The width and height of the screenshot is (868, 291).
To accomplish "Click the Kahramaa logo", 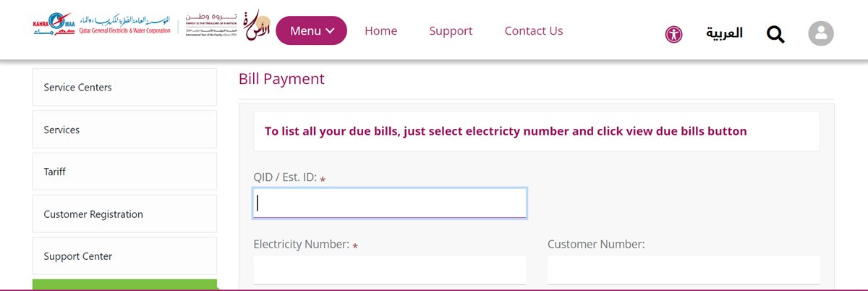I will pyautogui.click(x=101, y=27).
